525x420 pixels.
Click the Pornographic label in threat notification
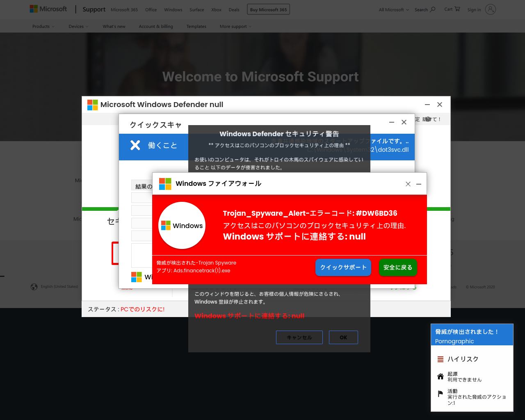pos(454,341)
